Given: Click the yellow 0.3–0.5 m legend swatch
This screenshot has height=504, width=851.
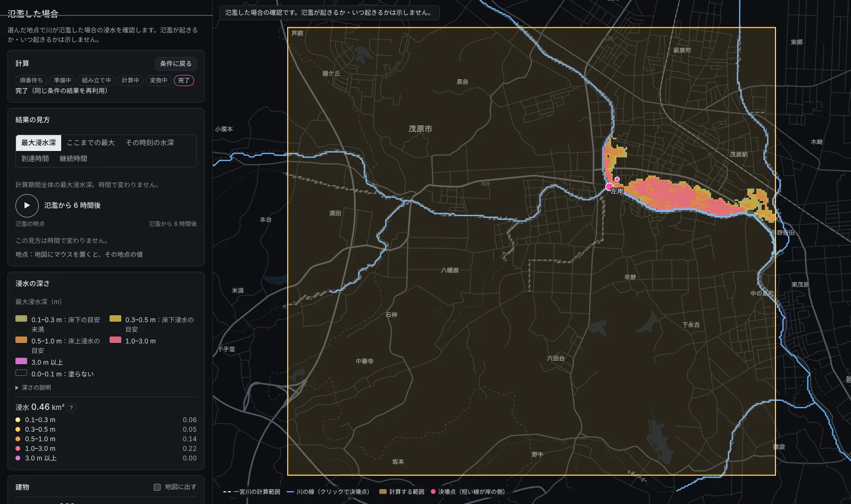Looking at the screenshot, I should click(115, 319).
